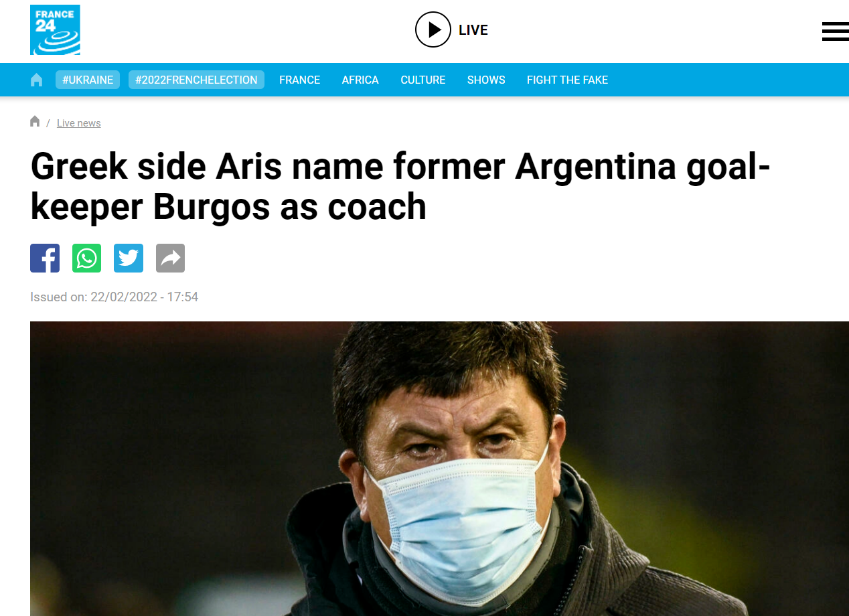Follow the Live news breadcrumb link
This screenshot has height=616, width=849.
(x=79, y=123)
